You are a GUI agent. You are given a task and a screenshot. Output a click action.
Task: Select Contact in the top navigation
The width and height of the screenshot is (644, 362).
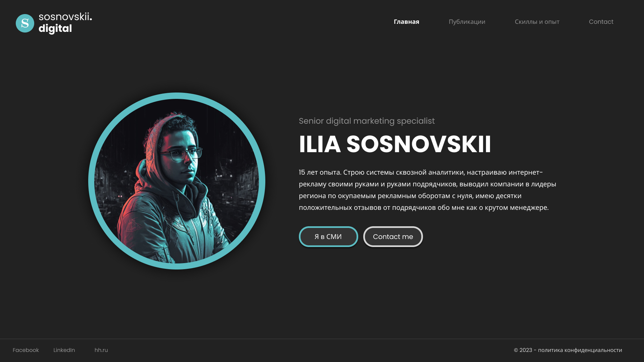601,22
